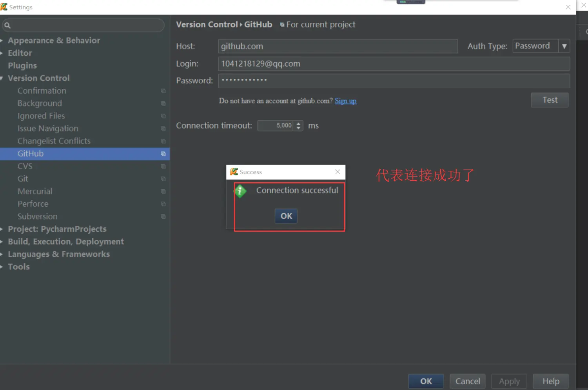
Task: Click the Help button
Action: [x=551, y=381]
